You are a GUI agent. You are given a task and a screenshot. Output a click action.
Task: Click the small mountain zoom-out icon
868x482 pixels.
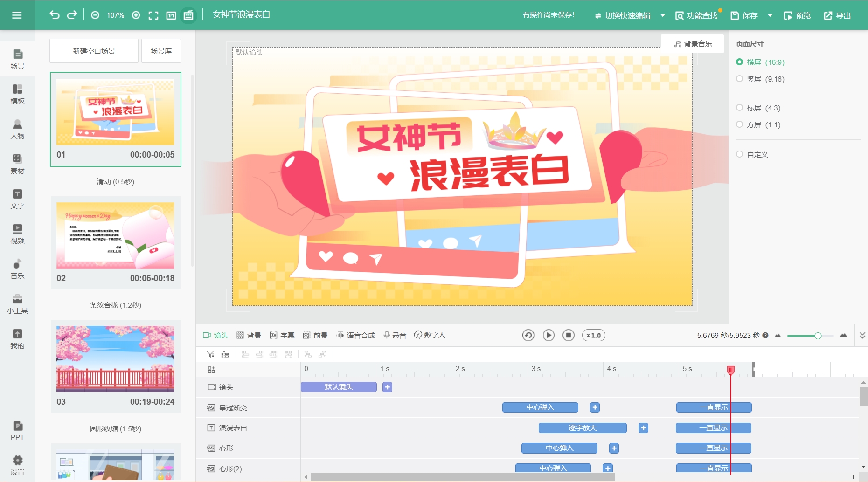(x=778, y=335)
